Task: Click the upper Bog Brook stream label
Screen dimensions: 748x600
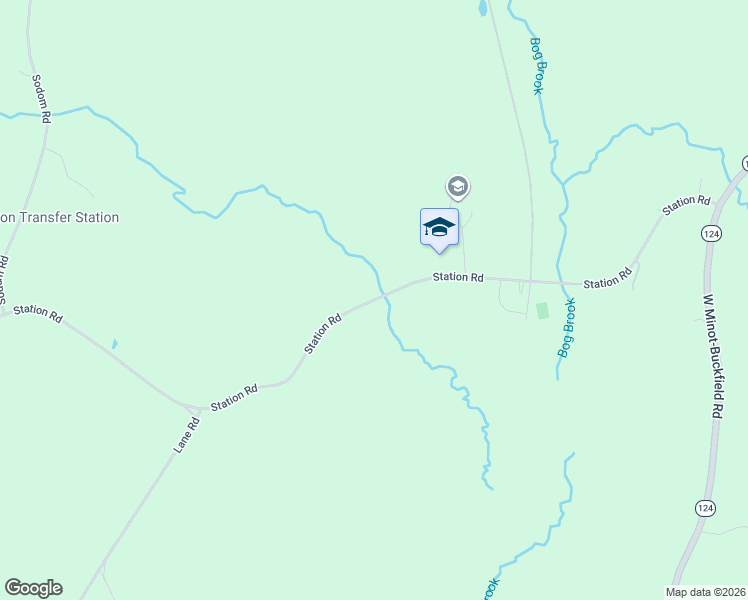Action: (538, 66)
